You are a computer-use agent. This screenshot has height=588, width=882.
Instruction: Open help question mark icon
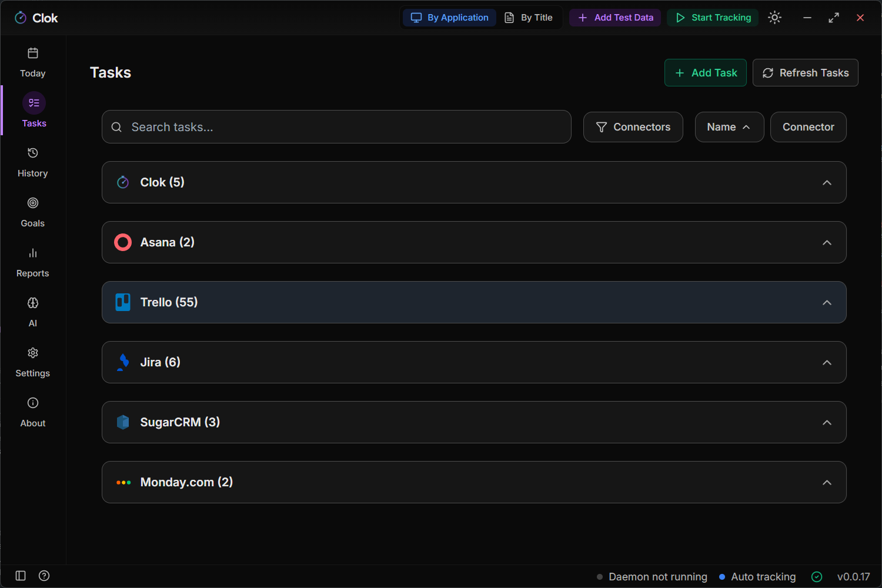point(44,576)
